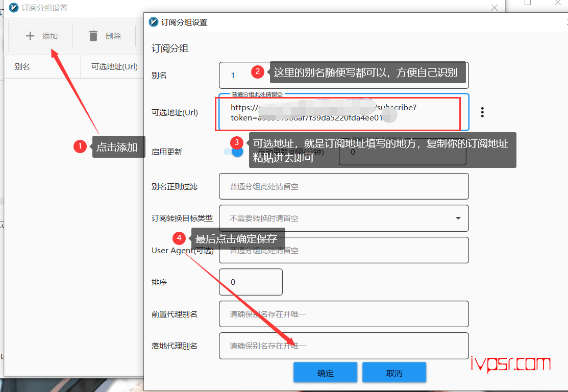
Task: Click inside the 可选地址(Url) text box
Action: coord(344,112)
